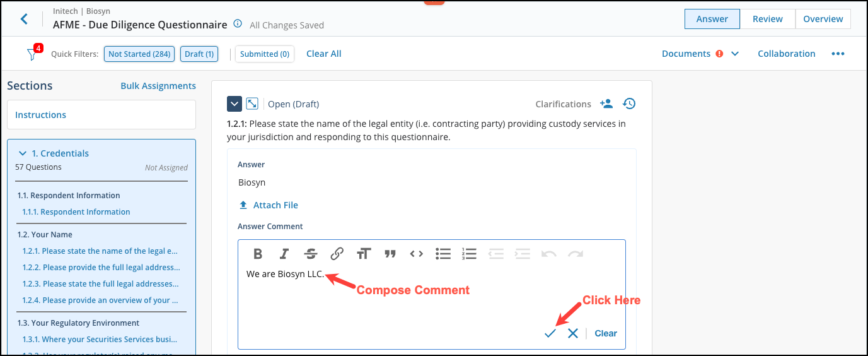This screenshot has height=356, width=868.
Task: Create a numbered list in comment
Action: [x=469, y=254]
